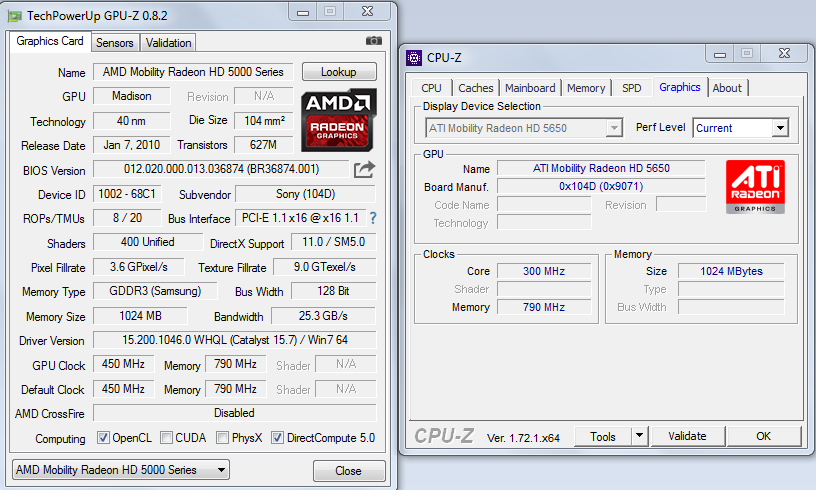Switch to the Validation tab
Screen dimensions: 816x490
[168, 43]
